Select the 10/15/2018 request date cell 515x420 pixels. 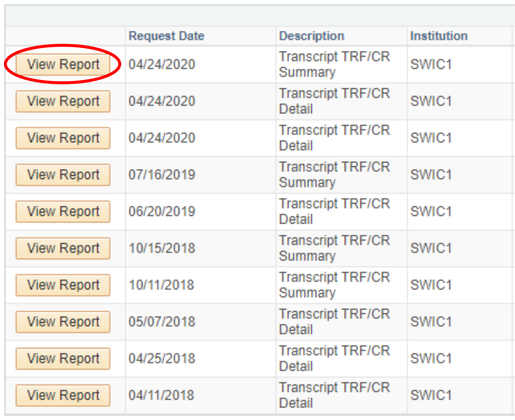tap(162, 248)
